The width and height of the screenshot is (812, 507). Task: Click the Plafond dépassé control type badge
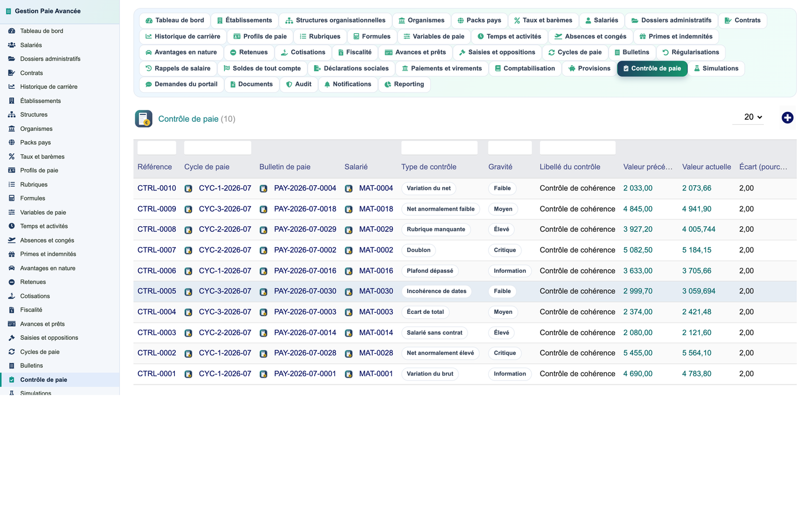point(430,271)
